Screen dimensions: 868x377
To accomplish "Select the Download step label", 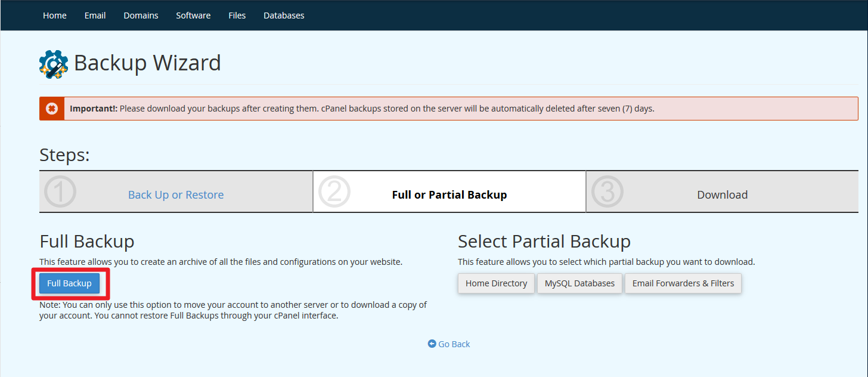I will (x=722, y=195).
